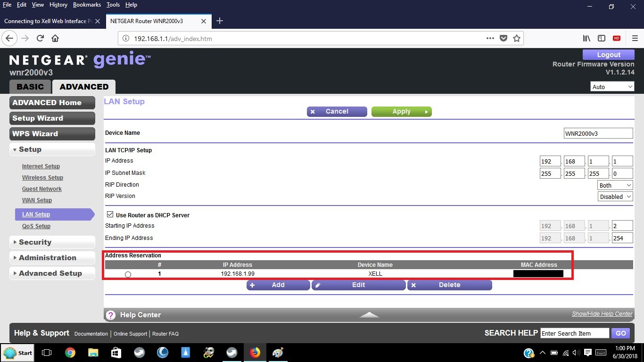Open the Firefox home page icon
The height and width of the screenshot is (362, 644).
tap(55, 38)
